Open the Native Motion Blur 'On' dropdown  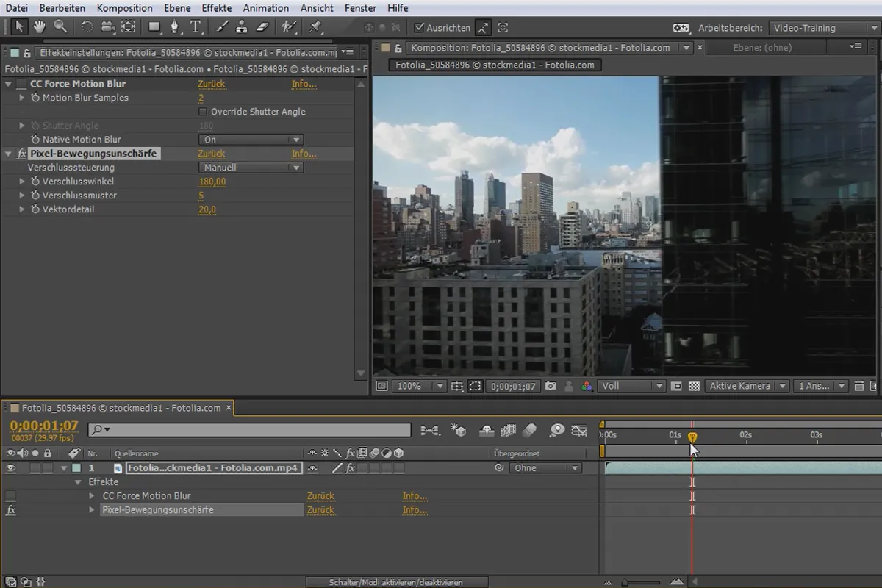251,140
